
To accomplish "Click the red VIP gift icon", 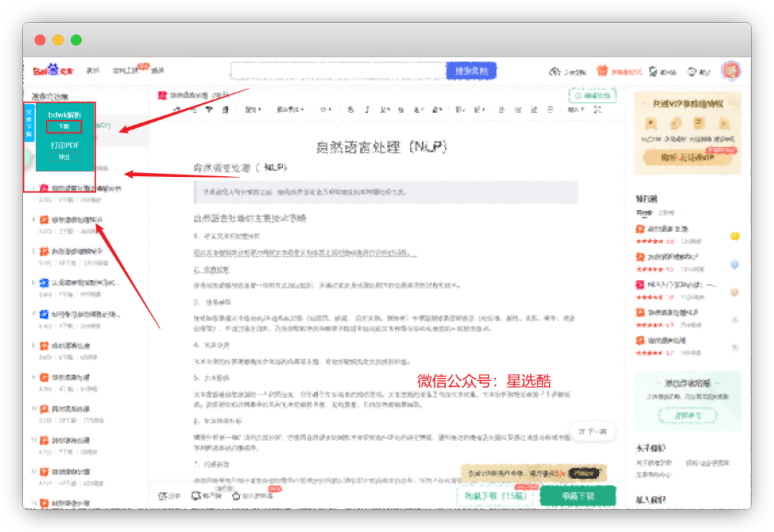I will (x=602, y=71).
